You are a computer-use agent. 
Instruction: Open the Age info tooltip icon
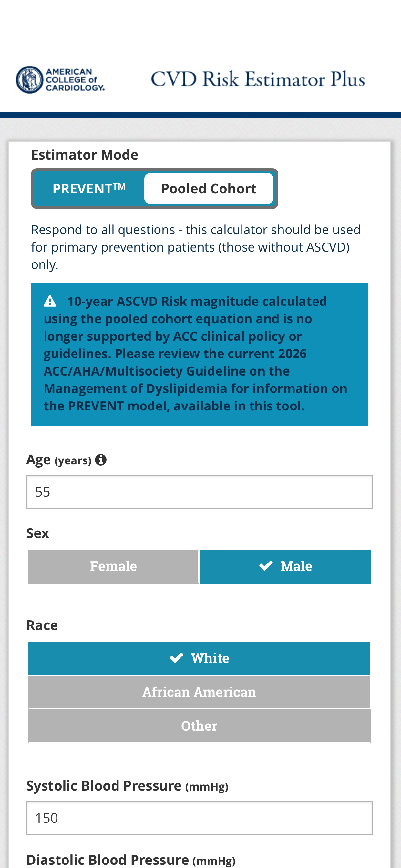coord(100,460)
